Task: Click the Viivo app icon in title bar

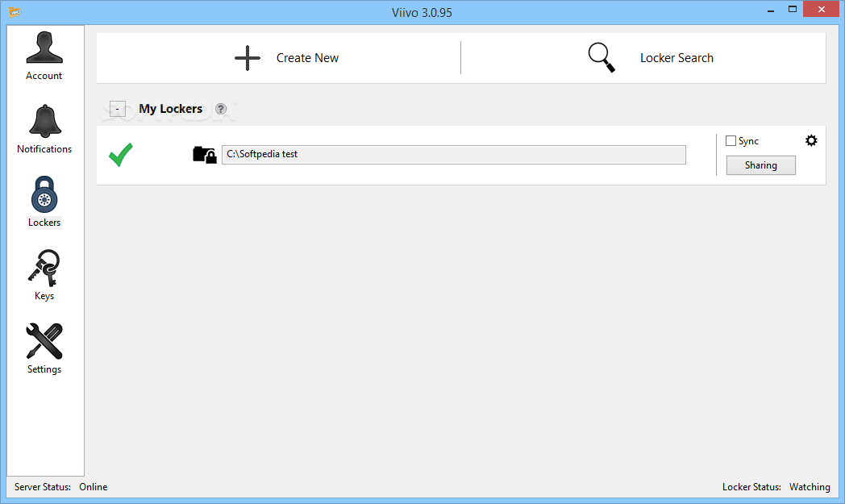Action: tap(15, 11)
